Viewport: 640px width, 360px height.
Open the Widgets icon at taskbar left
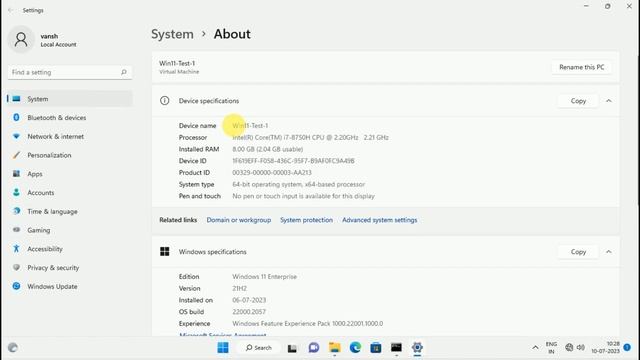13,348
